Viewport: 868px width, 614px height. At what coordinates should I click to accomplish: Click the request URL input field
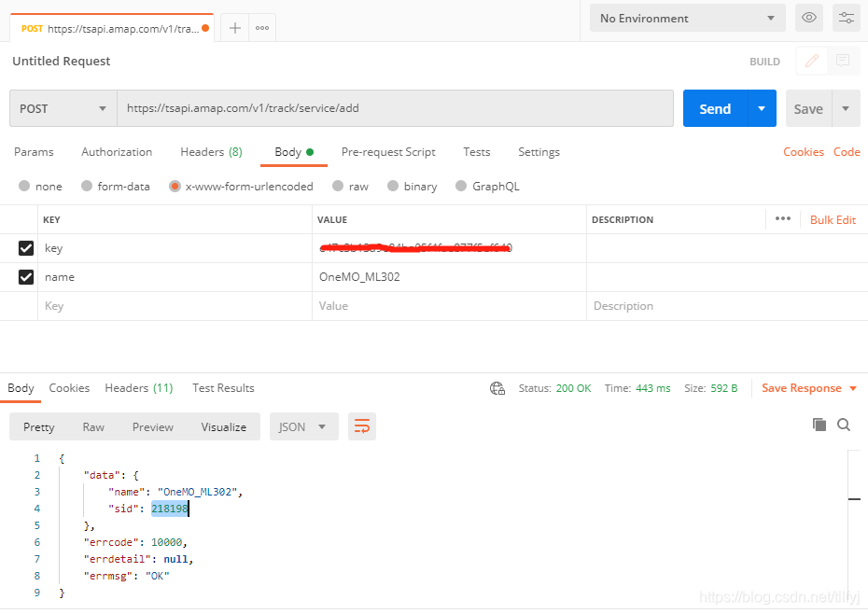(x=395, y=108)
